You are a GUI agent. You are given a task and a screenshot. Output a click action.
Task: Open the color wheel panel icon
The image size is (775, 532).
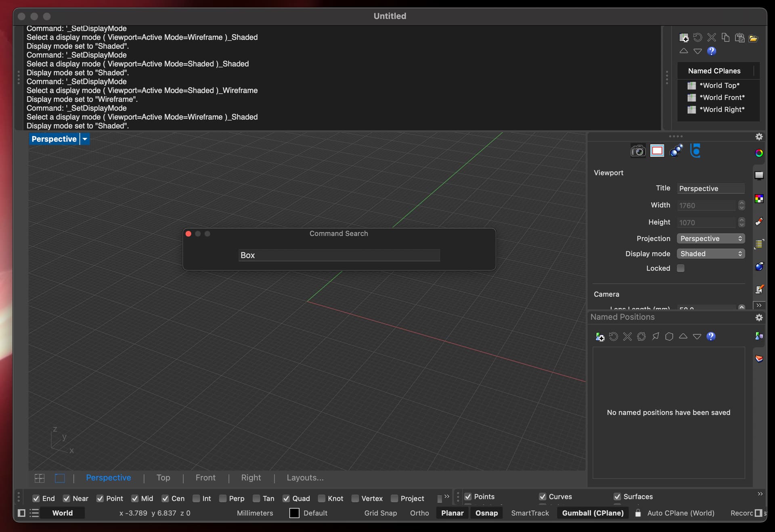point(759,153)
